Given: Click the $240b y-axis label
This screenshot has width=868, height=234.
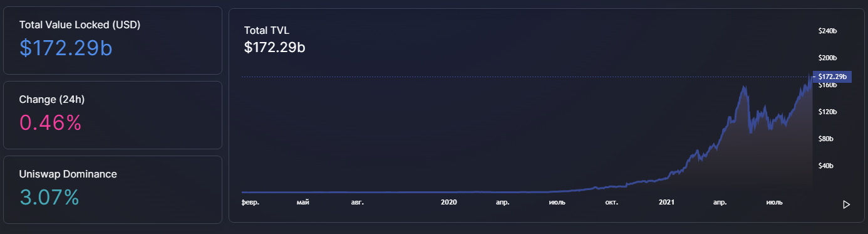Looking at the screenshot, I should [x=828, y=31].
